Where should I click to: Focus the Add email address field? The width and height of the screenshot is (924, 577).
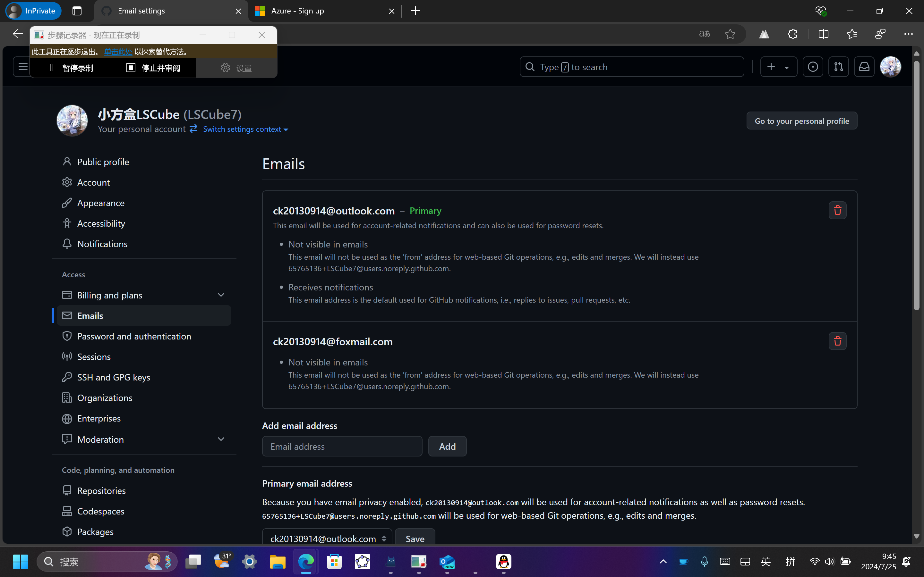pyautogui.click(x=342, y=447)
